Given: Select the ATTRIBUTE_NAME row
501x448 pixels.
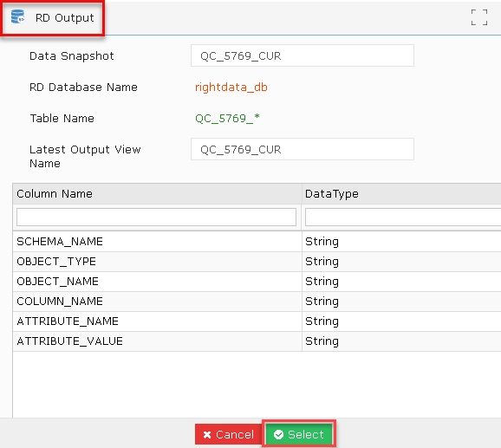Looking at the screenshot, I should point(257,321).
